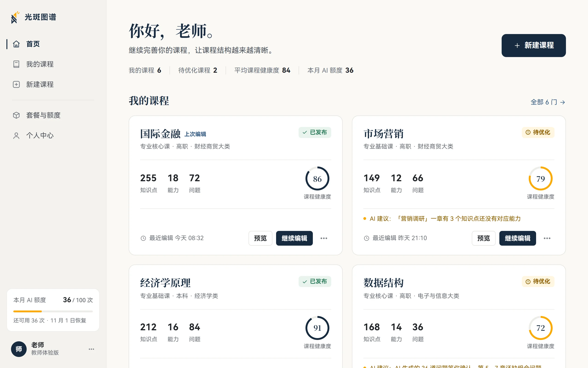This screenshot has width=588, height=368.
Task: Click the 经济学原理 course title
Action: click(x=165, y=283)
